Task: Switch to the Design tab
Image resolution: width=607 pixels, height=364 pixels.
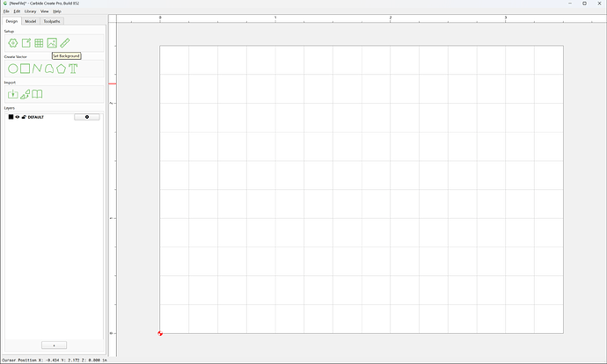Action: coord(11,21)
